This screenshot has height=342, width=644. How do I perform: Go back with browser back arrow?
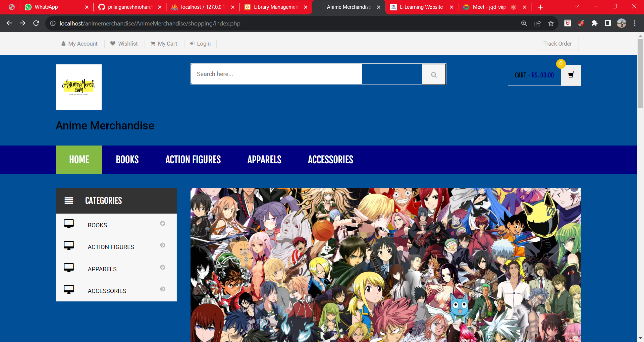pos(9,23)
